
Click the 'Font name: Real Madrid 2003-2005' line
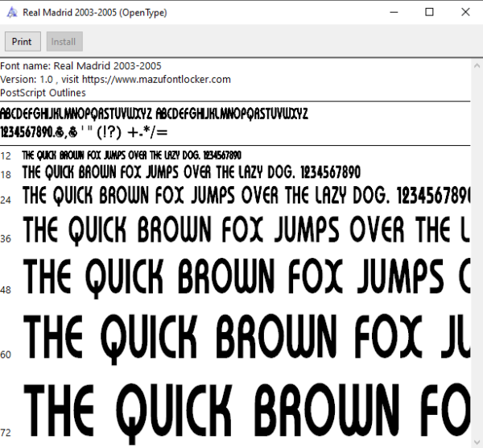pos(80,66)
